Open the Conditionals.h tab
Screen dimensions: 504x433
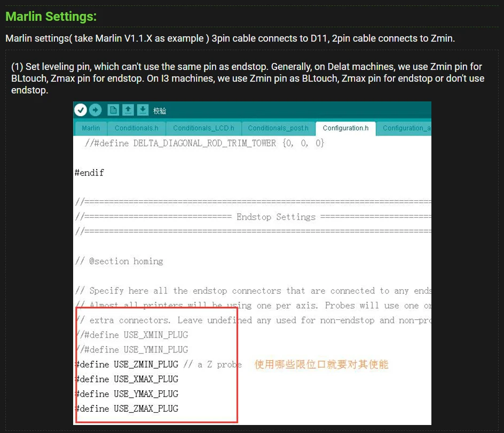click(136, 128)
